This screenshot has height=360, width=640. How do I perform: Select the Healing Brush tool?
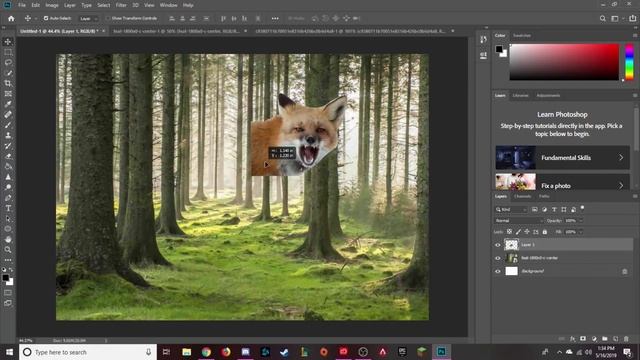point(8,115)
